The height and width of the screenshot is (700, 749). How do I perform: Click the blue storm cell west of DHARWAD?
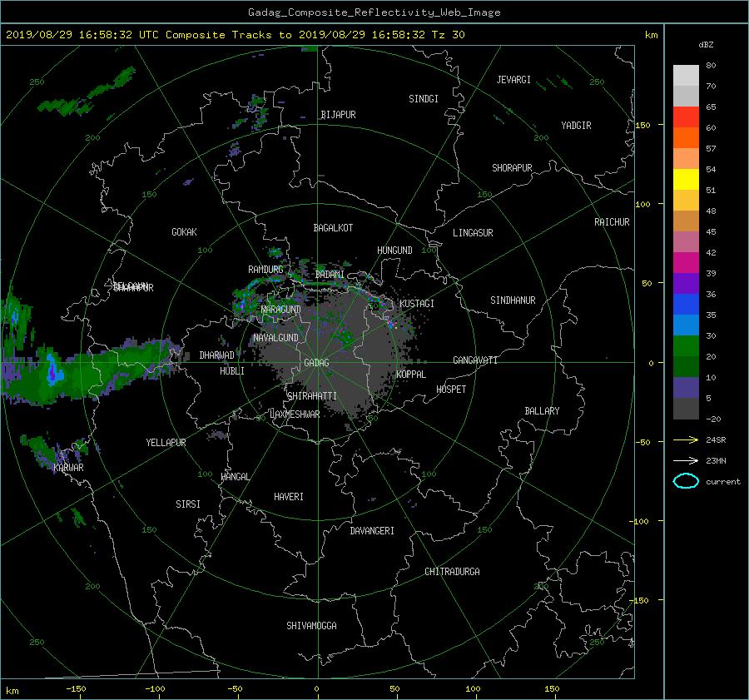click(x=52, y=370)
